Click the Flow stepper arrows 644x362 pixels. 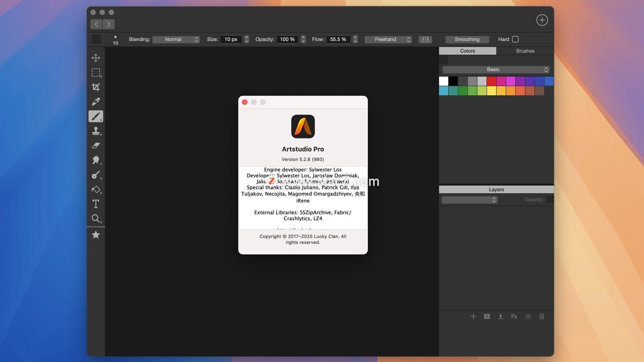pyautogui.click(x=355, y=40)
